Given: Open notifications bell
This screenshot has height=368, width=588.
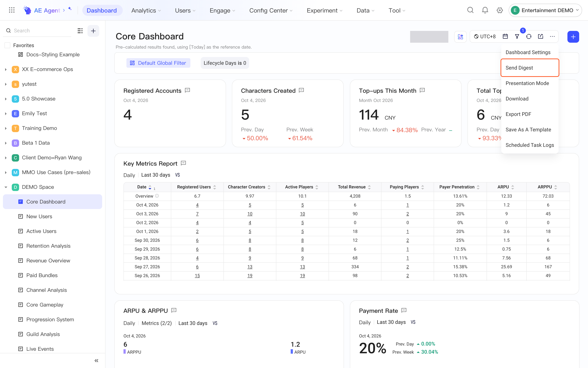Looking at the screenshot, I should click(x=485, y=10).
